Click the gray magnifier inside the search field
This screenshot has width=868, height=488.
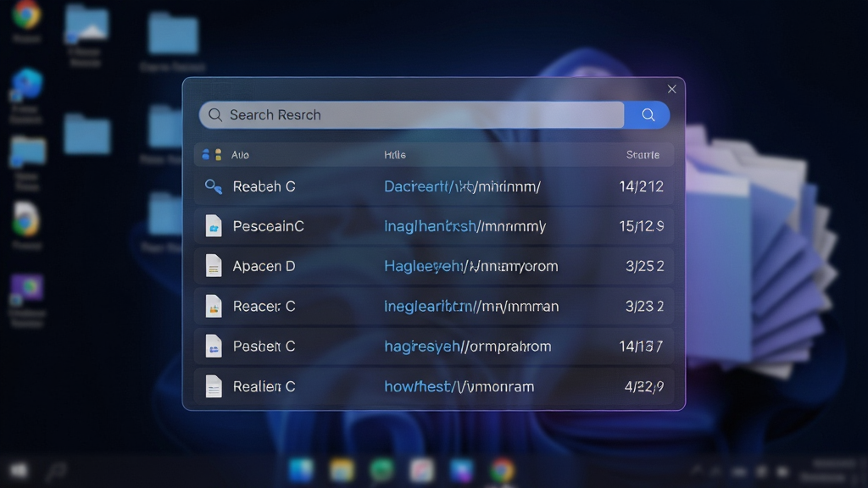click(x=214, y=115)
